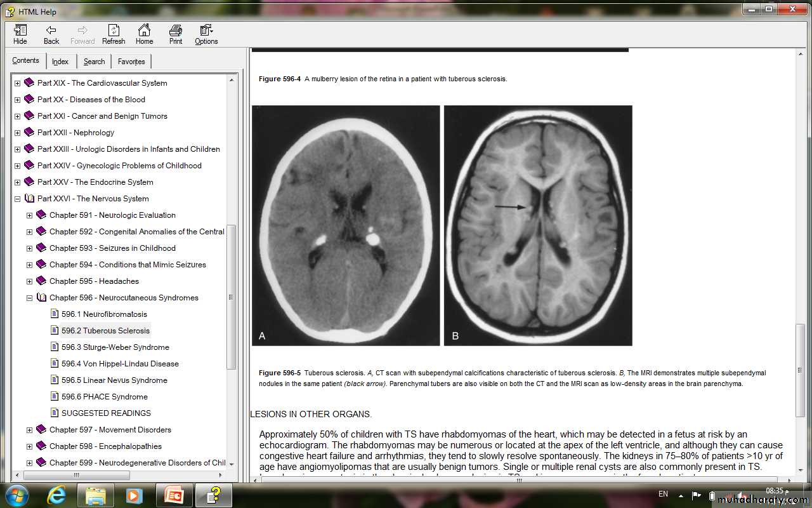Open Internet Explorer from the taskbar
The image size is (812, 508).
click(x=58, y=494)
